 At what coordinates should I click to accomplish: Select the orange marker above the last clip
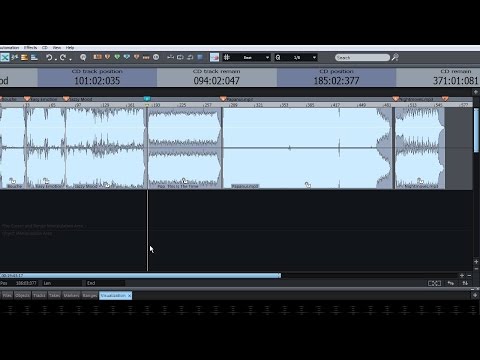395,99
